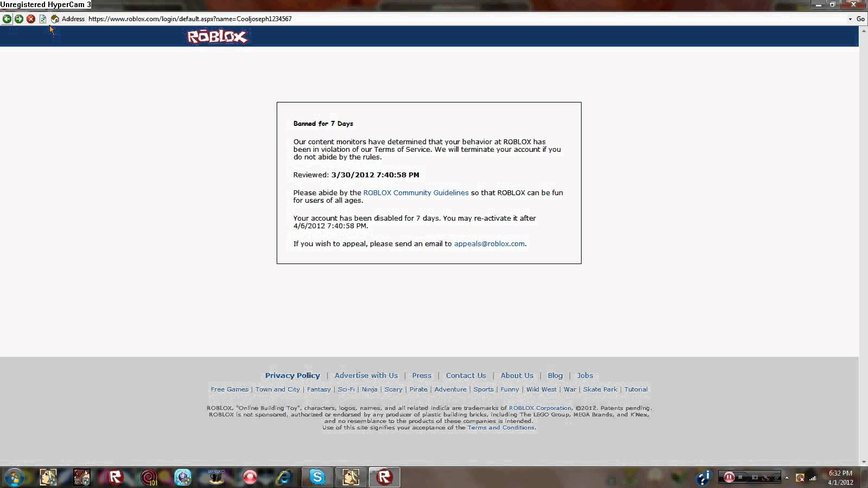The height and width of the screenshot is (488, 868).
Task: Click the Go button next to address
Action: pos(860,19)
